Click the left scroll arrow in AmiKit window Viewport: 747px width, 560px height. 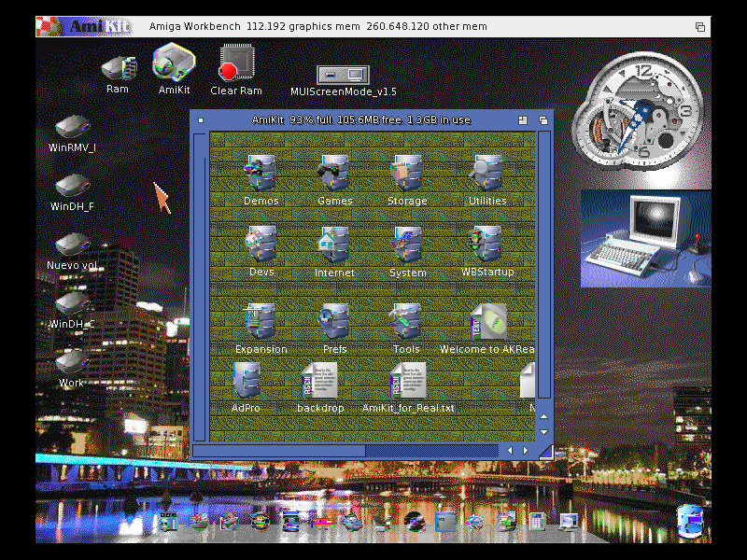(x=510, y=451)
